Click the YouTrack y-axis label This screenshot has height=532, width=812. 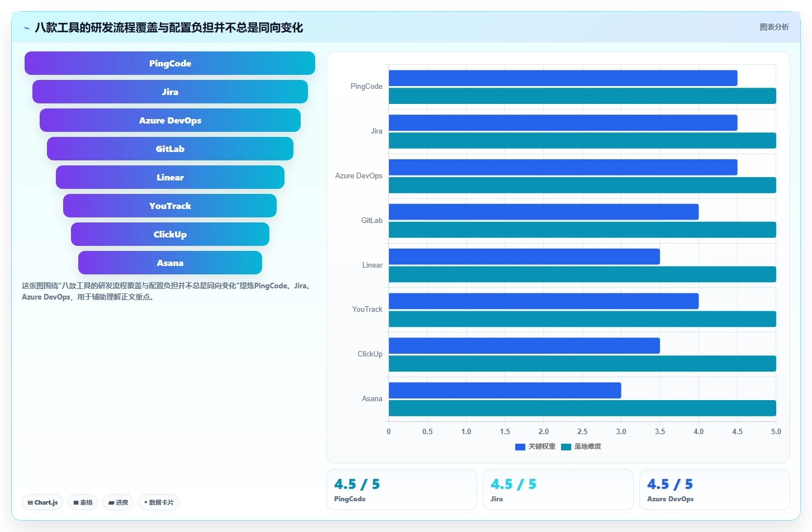(x=367, y=310)
